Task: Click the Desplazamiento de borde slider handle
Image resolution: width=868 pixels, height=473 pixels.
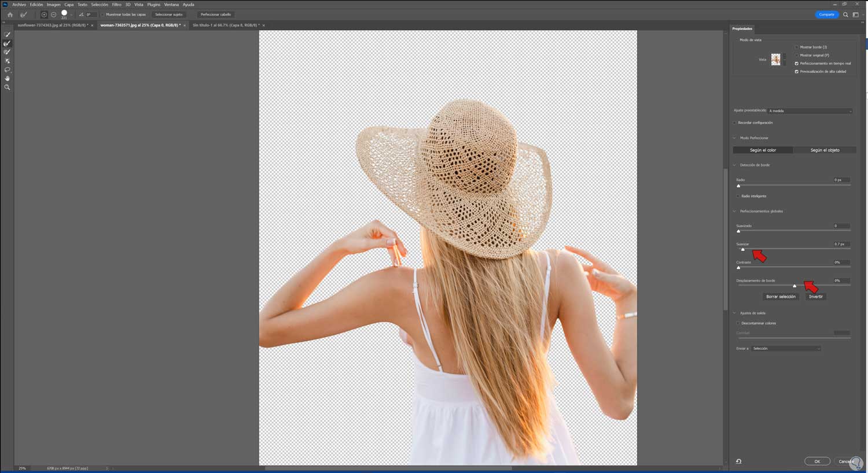Action: pos(795,286)
